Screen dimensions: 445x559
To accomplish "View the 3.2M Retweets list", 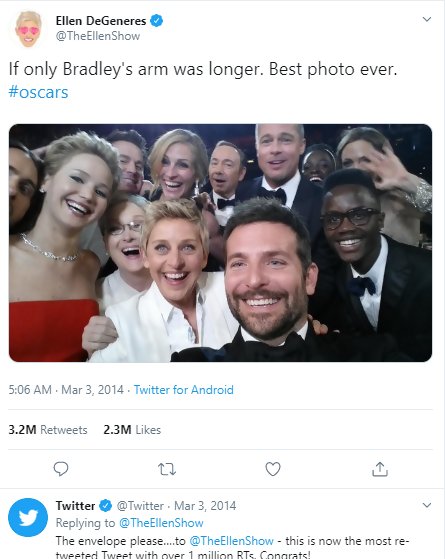I will tap(48, 430).
